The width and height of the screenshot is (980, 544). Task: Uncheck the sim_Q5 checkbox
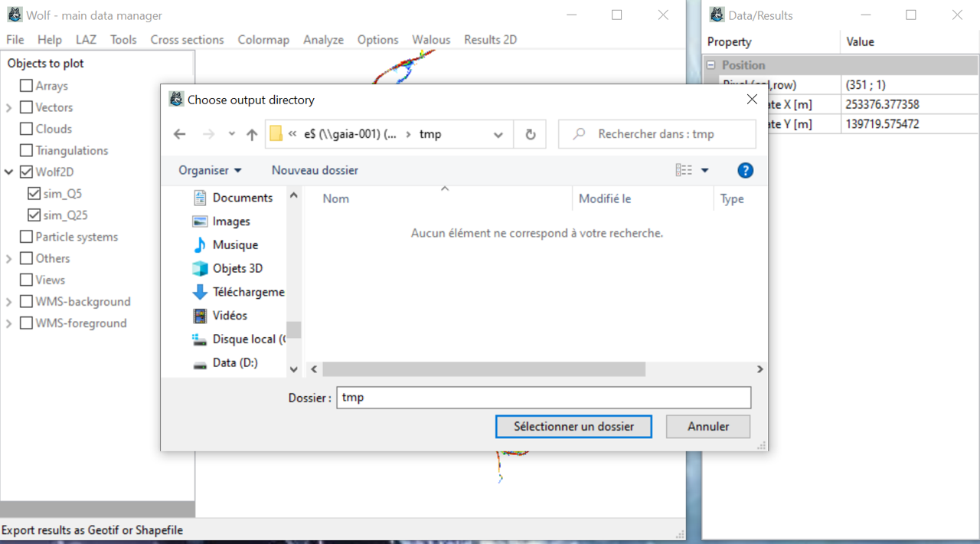point(34,194)
